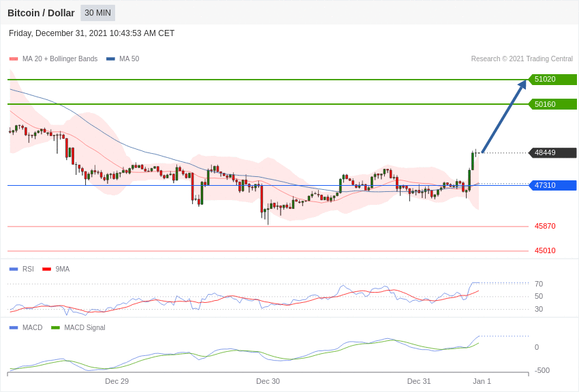Click the 48449 current price tag
Screen dimensions: 579x392
point(552,153)
